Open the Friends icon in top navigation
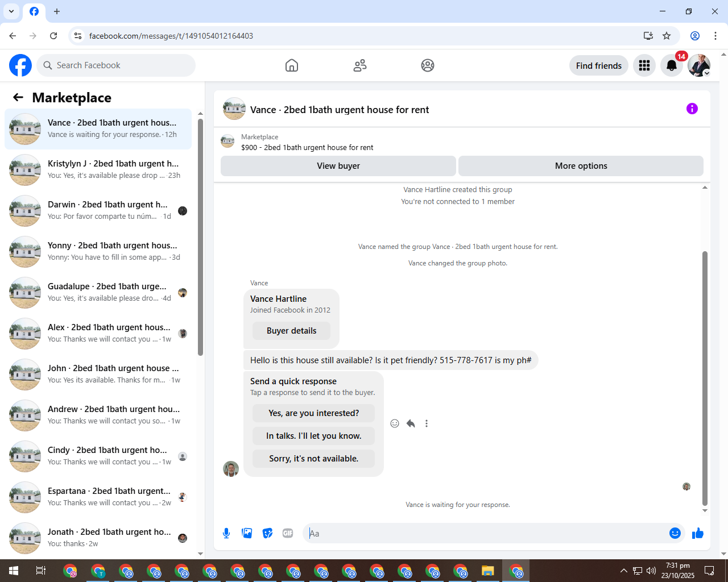Screen dimensions: 728x582 (x=360, y=65)
